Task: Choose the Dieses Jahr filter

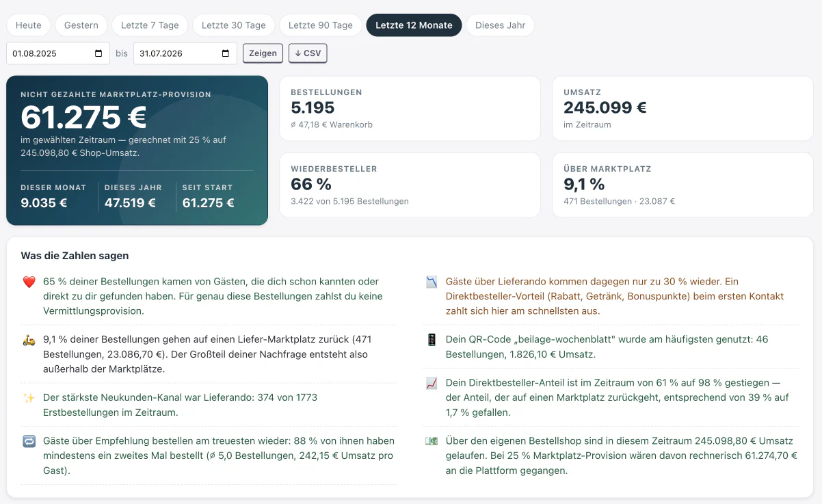Action: [x=501, y=25]
